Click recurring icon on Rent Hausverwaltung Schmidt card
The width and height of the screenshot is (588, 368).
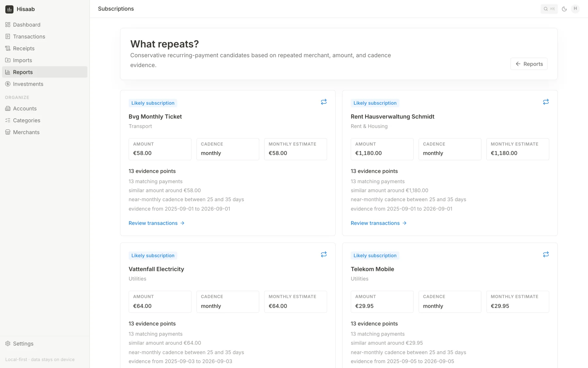(546, 102)
